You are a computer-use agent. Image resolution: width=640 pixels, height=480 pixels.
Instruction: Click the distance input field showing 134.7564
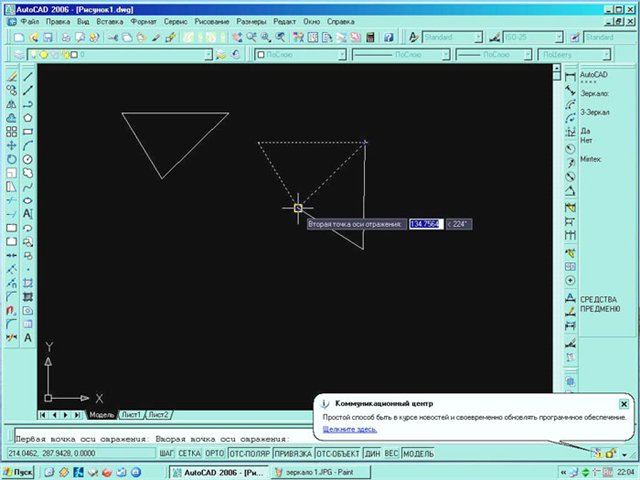pyautogui.click(x=425, y=223)
